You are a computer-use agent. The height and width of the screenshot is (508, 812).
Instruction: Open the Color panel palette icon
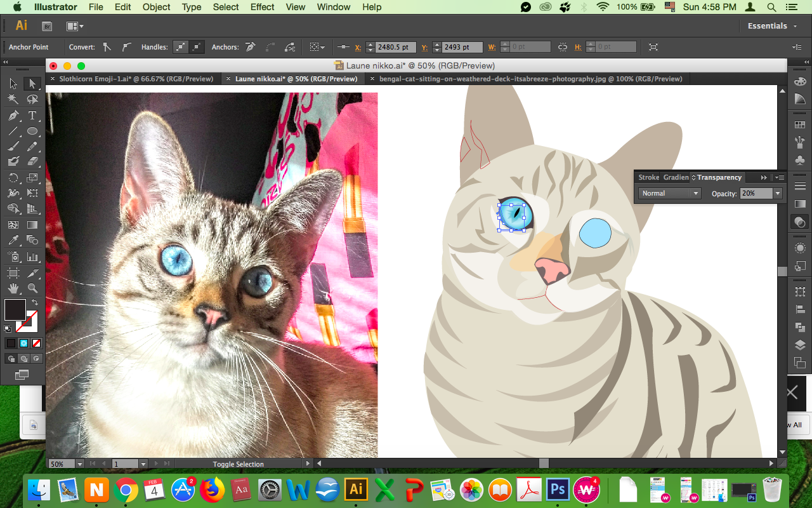[800, 82]
